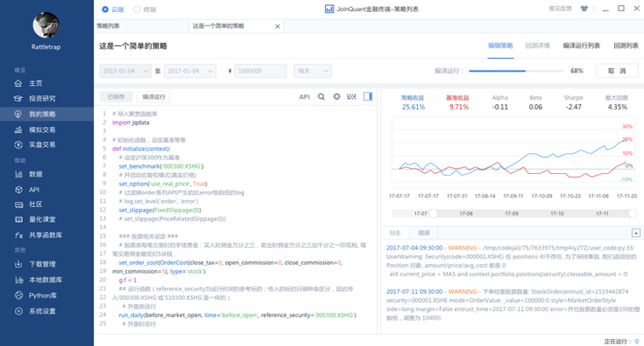Open 数据 bar chart icon
The height and width of the screenshot is (346, 644).
[x=18, y=174]
